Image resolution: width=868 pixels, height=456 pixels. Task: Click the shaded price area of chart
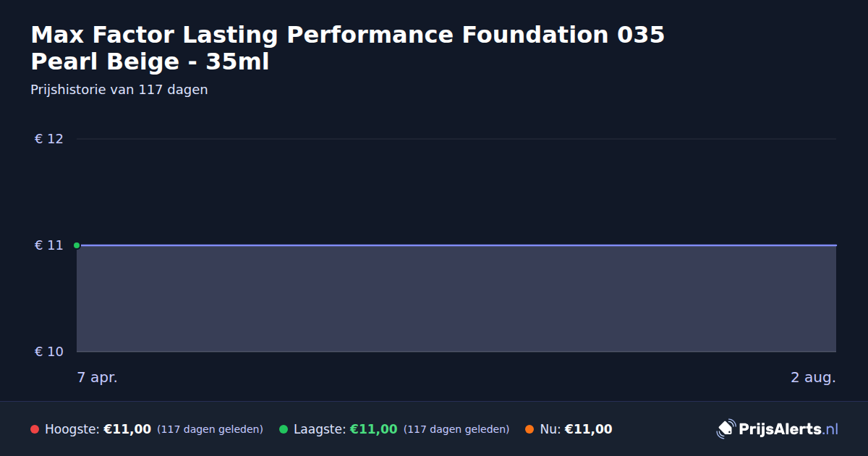456,299
